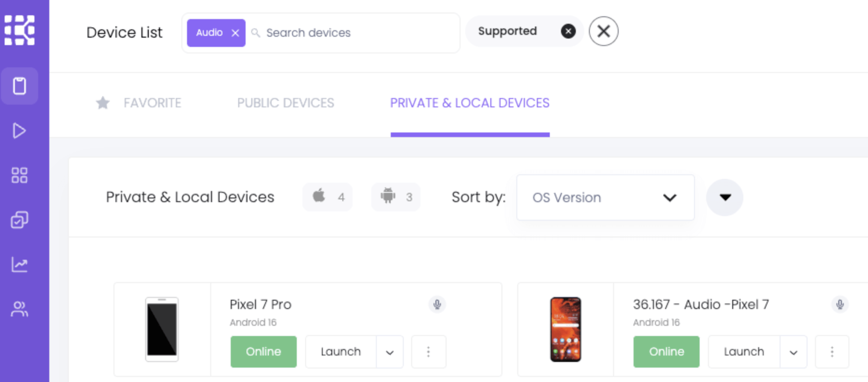Click the Android filter showing 3 devices
Screen dimensions: 868x382
pos(395,197)
